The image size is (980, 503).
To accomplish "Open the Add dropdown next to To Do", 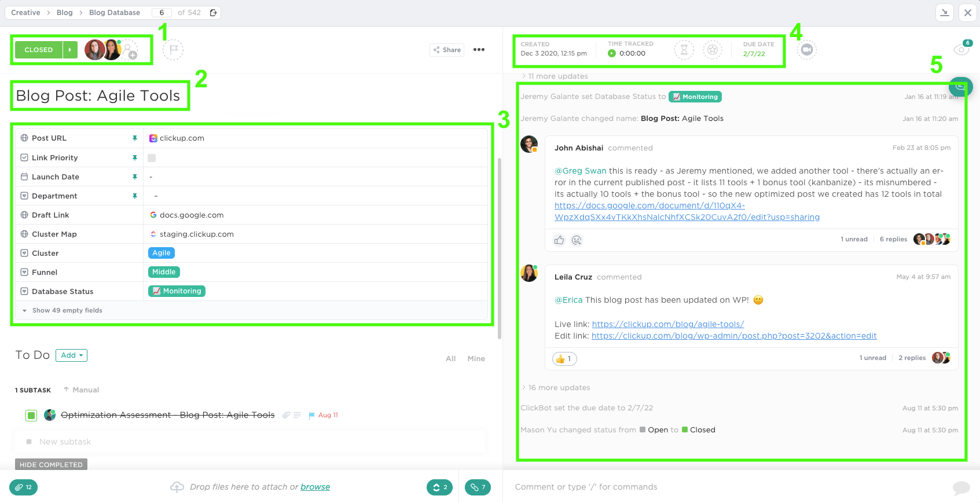I will [x=72, y=355].
